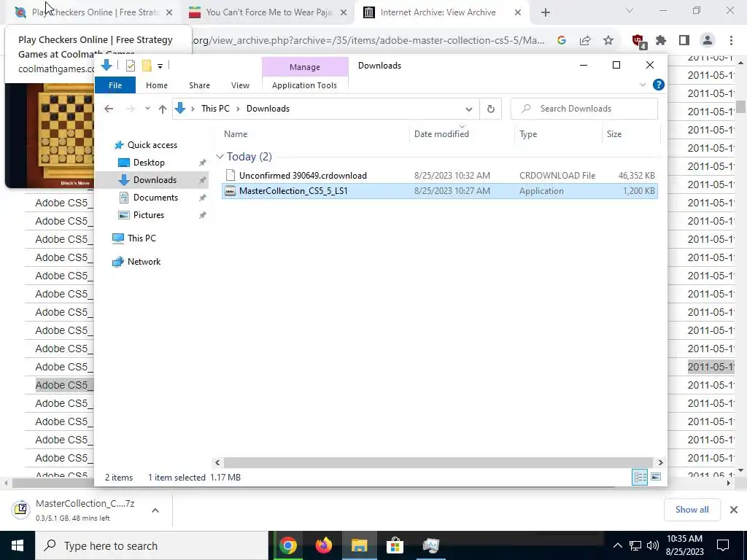
Task: Click Downloads in the address breadcrumb
Action: tap(268, 109)
